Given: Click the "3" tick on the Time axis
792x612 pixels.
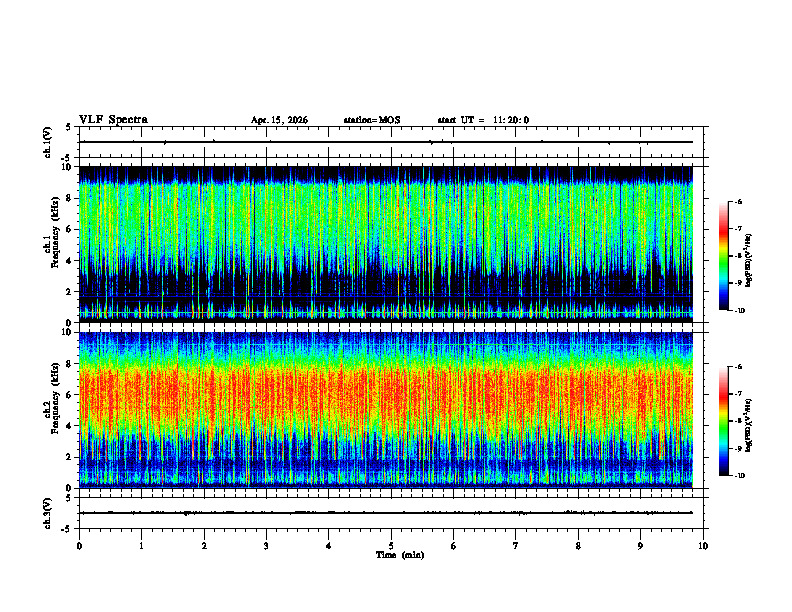Looking at the screenshot, I should click(x=266, y=546).
